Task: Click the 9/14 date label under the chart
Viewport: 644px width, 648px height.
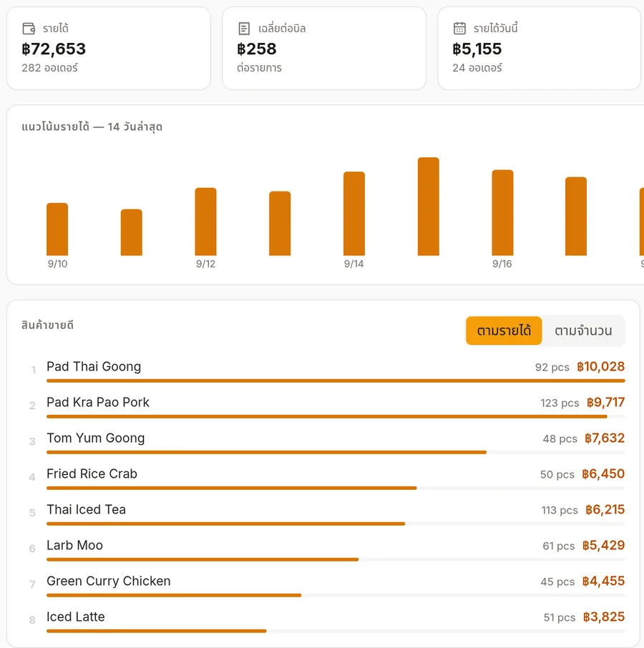Action: tap(353, 264)
